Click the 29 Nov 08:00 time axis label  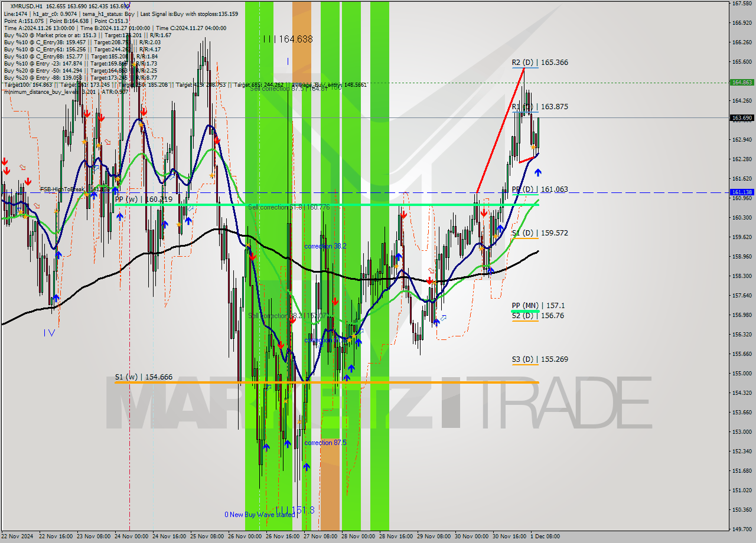[x=432, y=537]
